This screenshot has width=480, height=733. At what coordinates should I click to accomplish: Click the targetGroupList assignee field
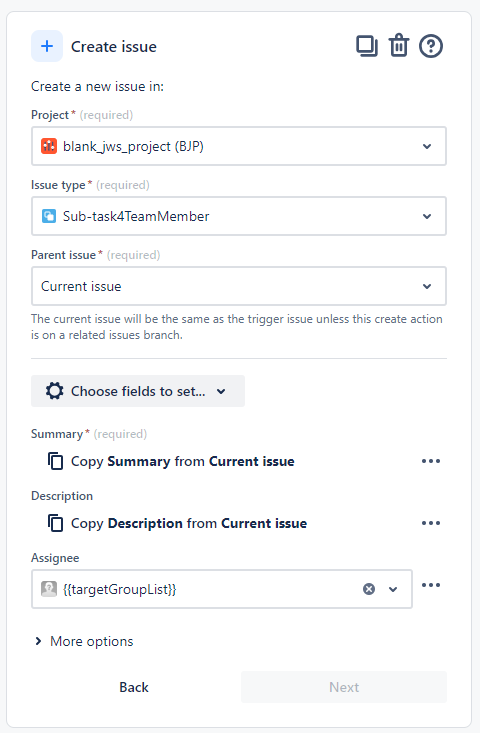point(222,589)
